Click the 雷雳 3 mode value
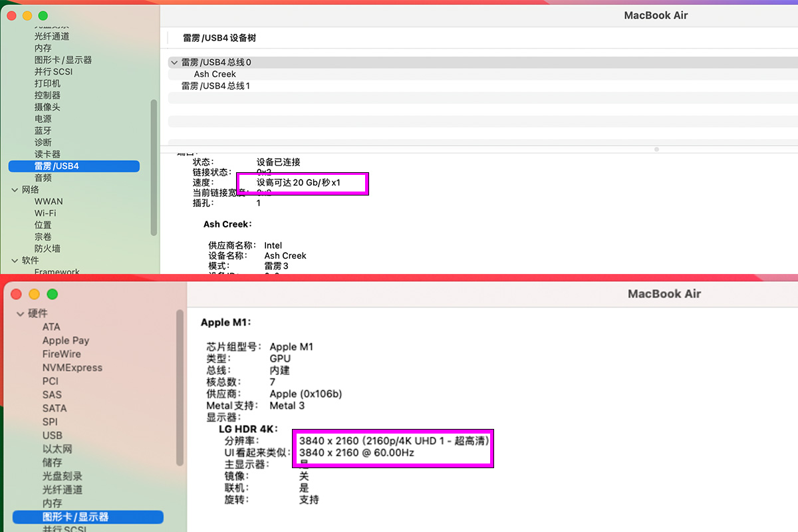 277,266
